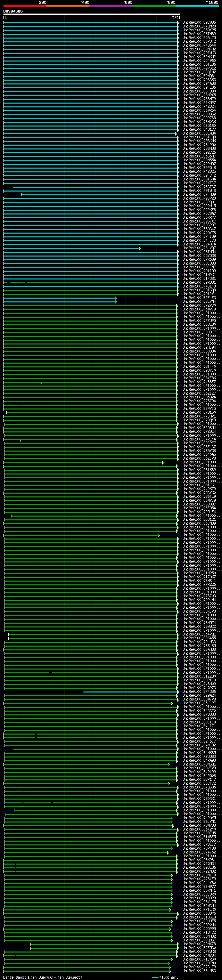Select label UniRef100_Q1HR50
Image resolution: width=222 pixels, height=980 pixels.
click(x=199, y=573)
